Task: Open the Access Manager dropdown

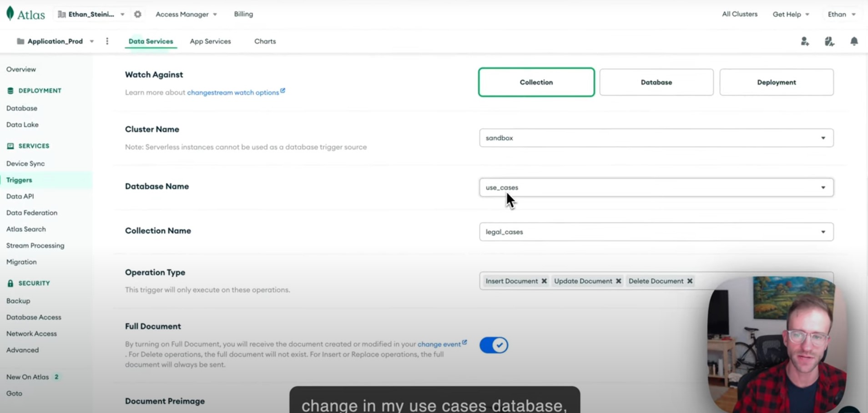Action: click(186, 14)
